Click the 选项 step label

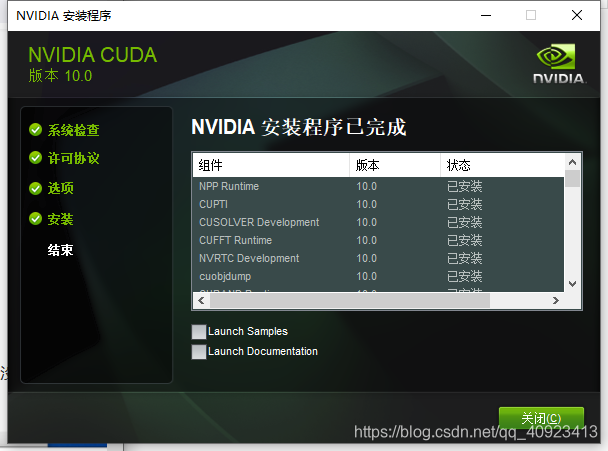coord(60,188)
